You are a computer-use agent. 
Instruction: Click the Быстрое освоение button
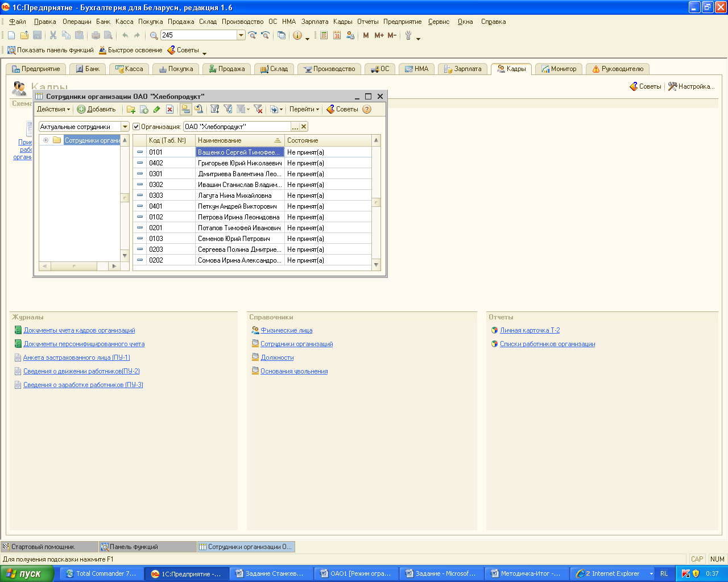(x=130, y=50)
